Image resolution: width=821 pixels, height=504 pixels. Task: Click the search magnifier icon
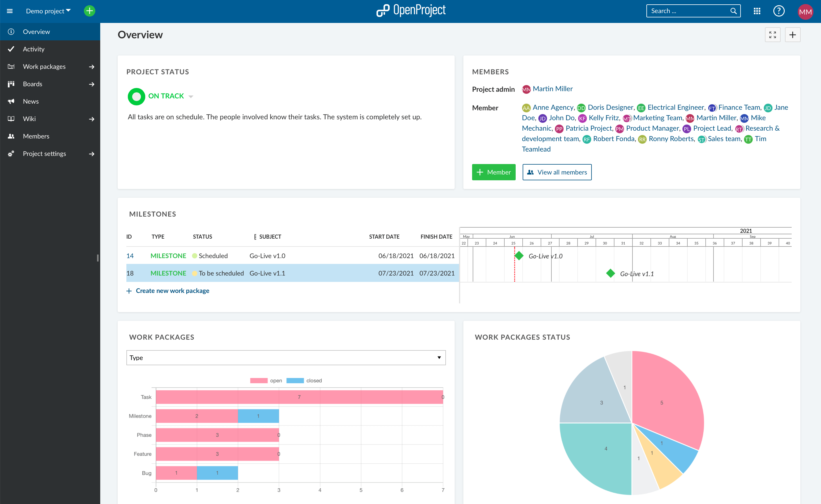tap(733, 11)
